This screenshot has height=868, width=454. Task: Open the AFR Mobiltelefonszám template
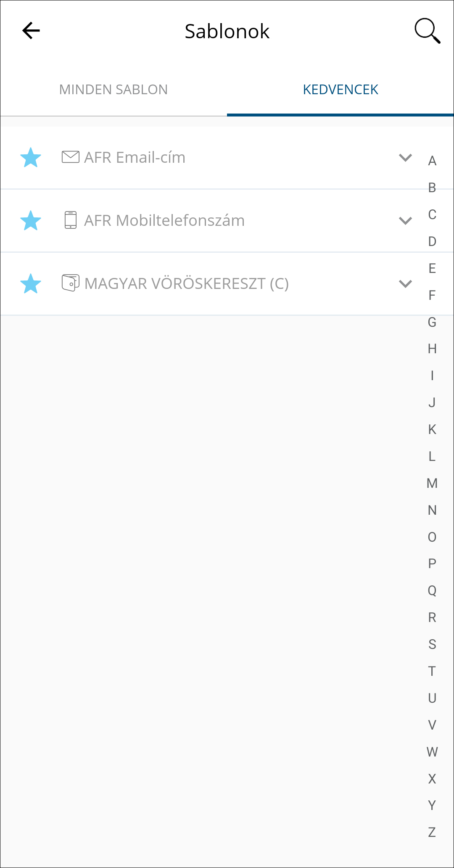pos(164,221)
